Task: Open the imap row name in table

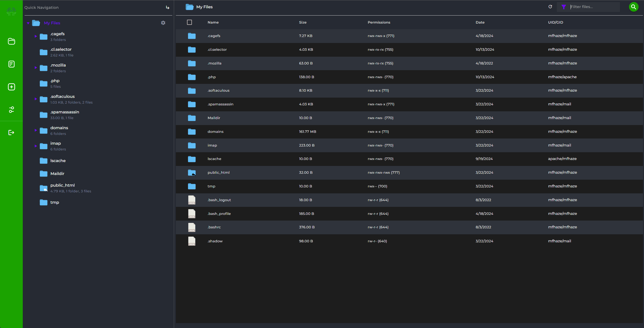Action: click(212, 145)
